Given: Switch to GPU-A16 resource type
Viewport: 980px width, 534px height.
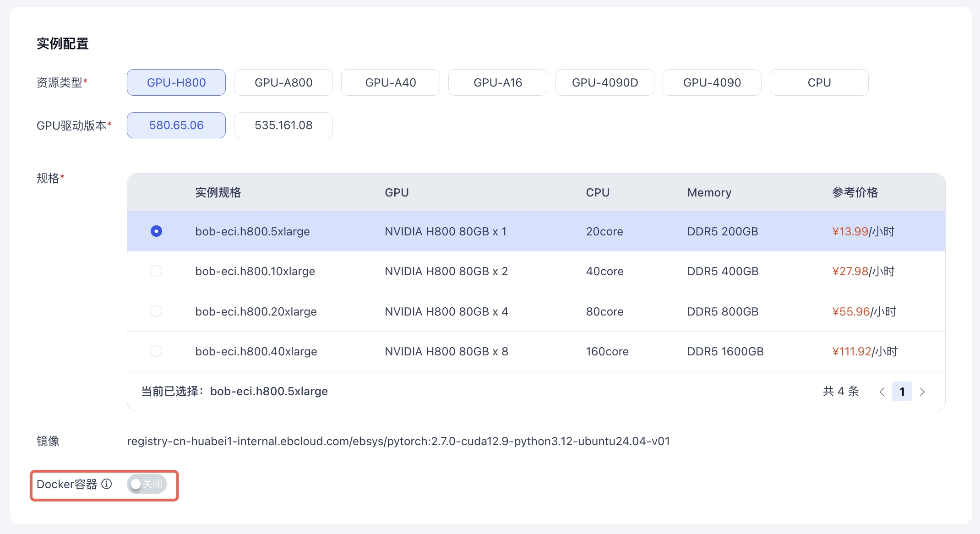Looking at the screenshot, I should [498, 82].
